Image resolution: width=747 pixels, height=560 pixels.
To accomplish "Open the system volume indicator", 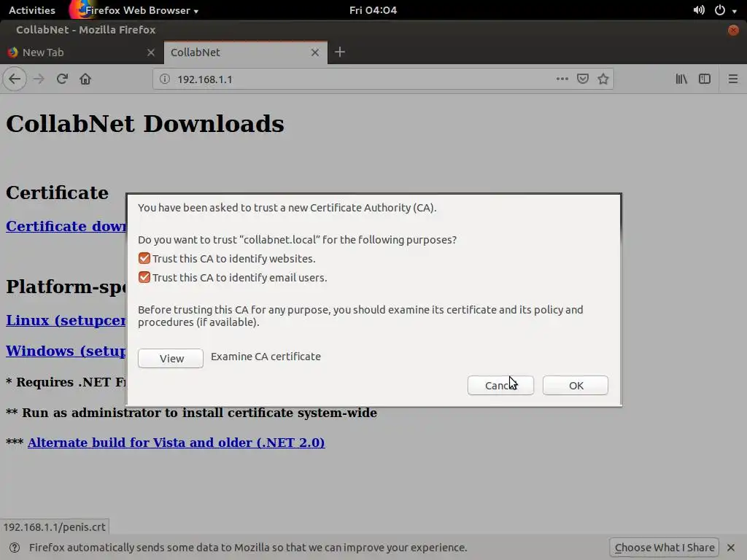I will click(699, 10).
